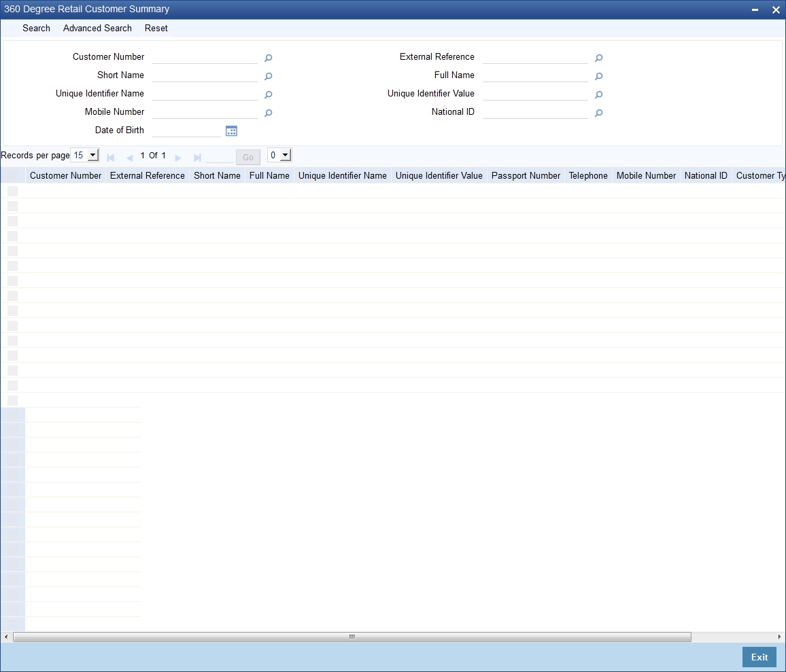786x672 pixels.
Task: Click the scrollbar left arrow
Action: (x=6, y=637)
